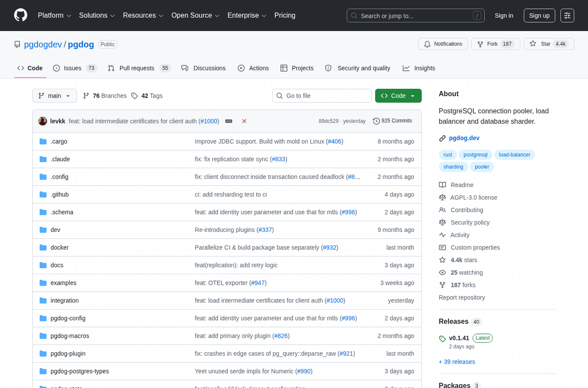
Task: Click the Sign in link
Action: (x=504, y=16)
